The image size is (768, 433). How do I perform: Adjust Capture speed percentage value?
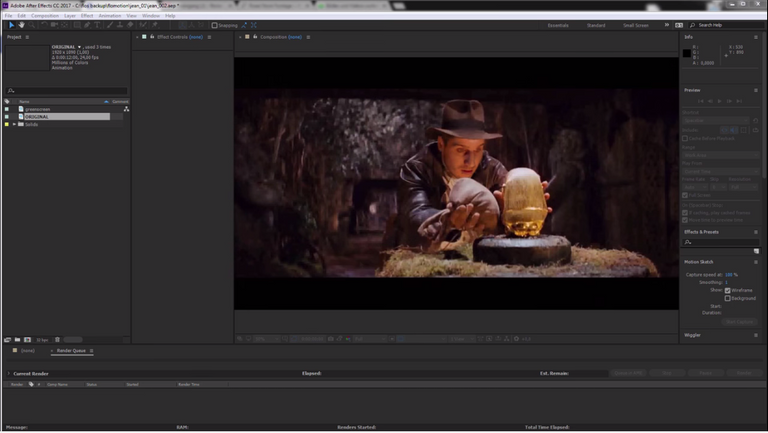tap(729, 275)
